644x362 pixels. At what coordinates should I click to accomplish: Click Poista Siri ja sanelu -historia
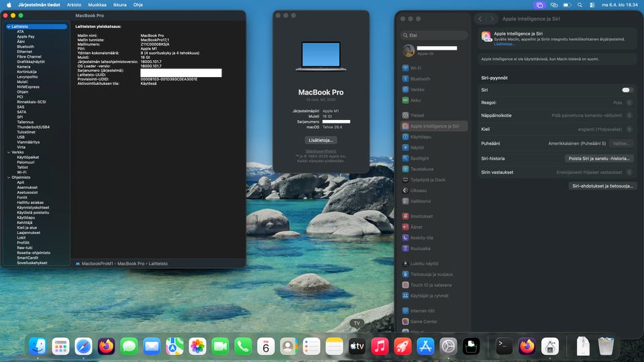pyautogui.click(x=599, y=158)
